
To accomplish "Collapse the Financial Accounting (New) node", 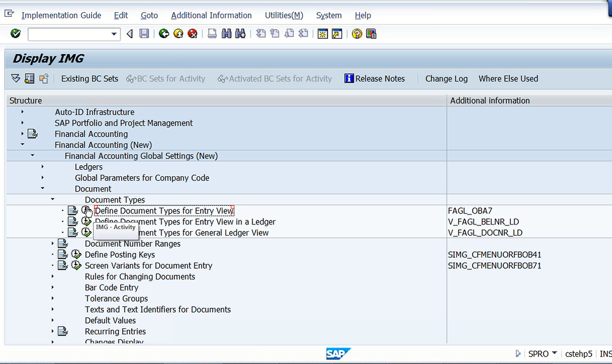I will coord(22,145).
